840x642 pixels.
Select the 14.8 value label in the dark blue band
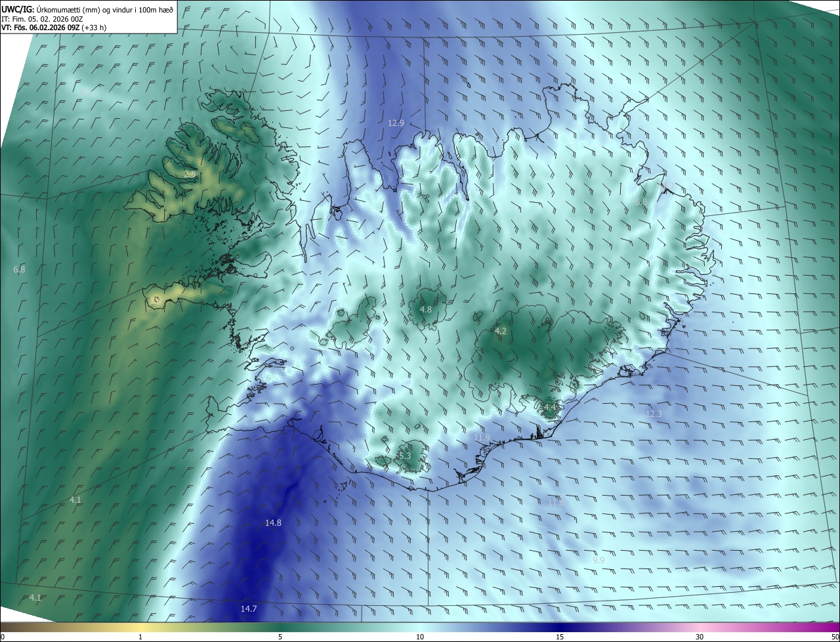pyautogui.click(x=273, y=523)
